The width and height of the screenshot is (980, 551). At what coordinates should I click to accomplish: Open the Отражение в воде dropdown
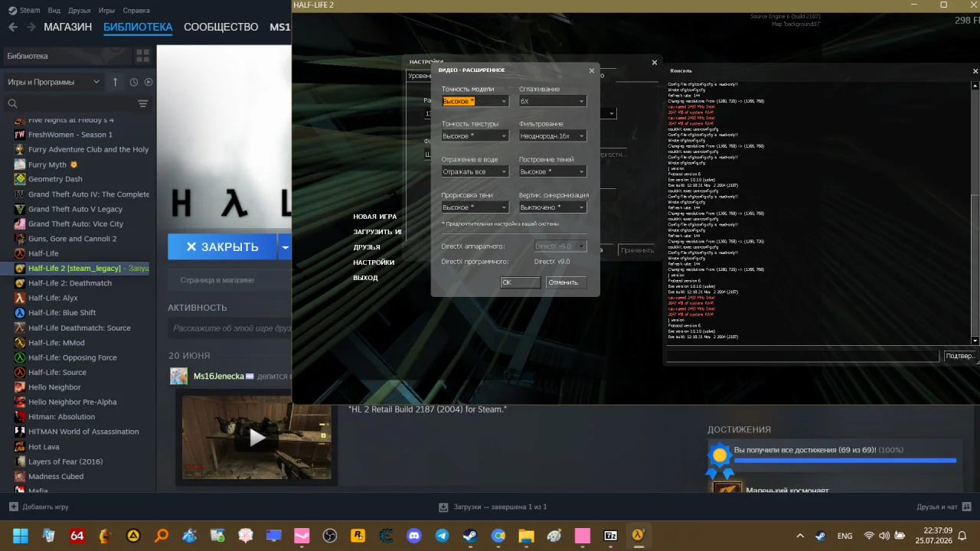point(475,171)
